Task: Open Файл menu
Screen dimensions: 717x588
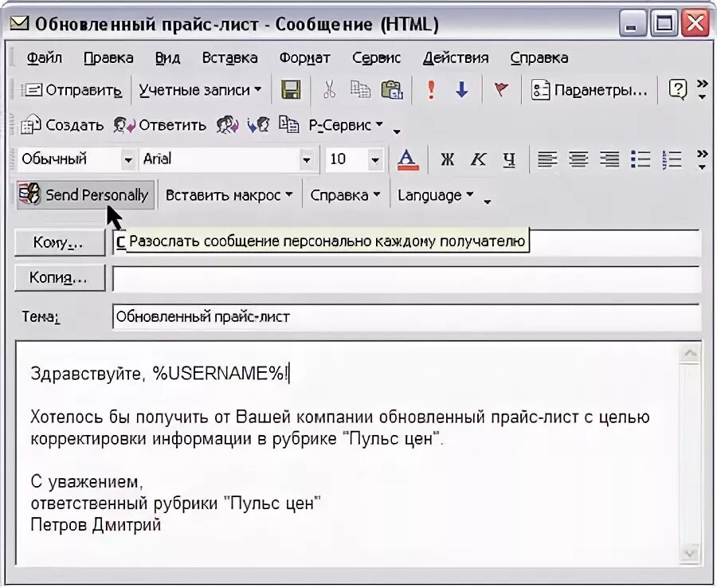Action: click(x=45, y=57)
